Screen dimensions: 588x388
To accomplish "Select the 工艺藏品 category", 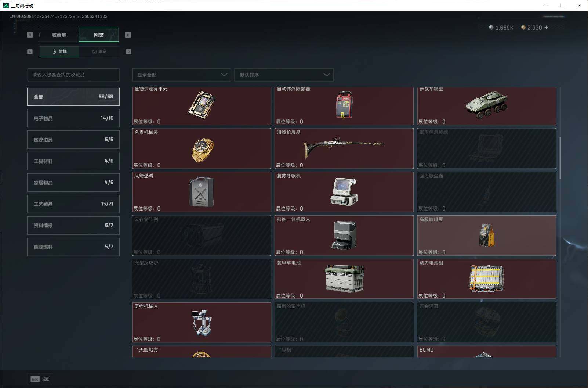I will click(73, 204).
